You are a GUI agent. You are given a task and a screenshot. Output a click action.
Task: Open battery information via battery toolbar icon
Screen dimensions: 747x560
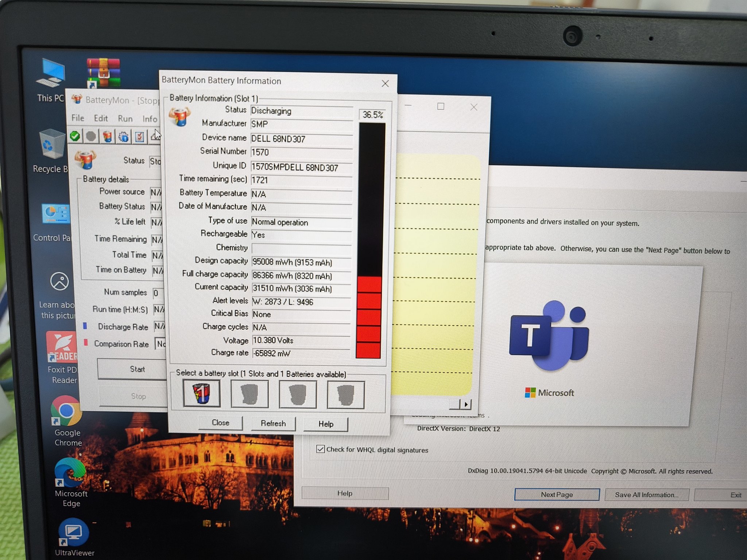coord(108,137)
